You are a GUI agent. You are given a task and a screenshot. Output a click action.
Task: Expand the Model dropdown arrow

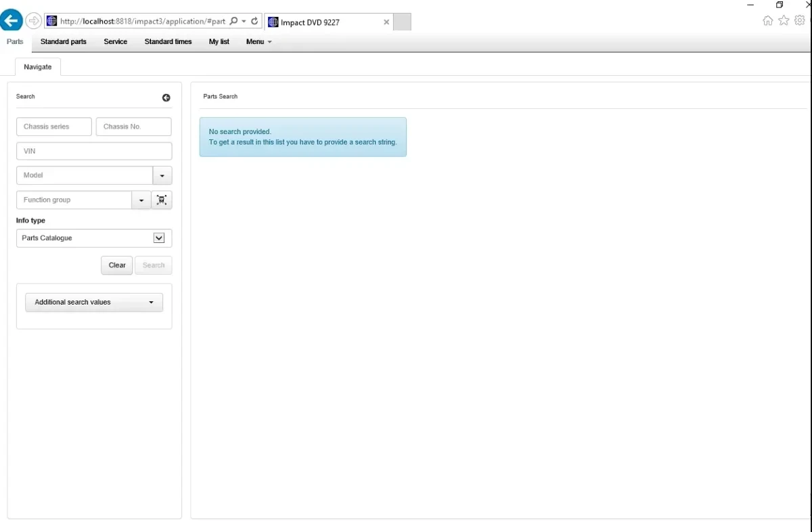pyautogui.click(x=162, y=175)
